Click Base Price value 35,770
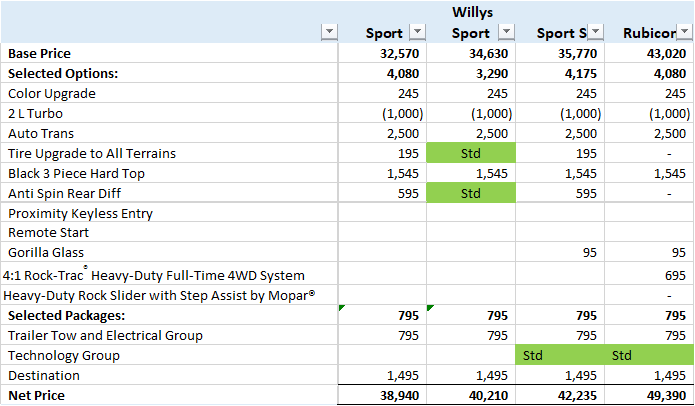 [578, 54]
